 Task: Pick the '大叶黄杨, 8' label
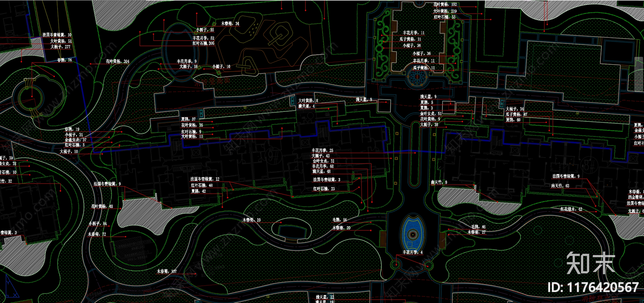(x=308, y=101)
